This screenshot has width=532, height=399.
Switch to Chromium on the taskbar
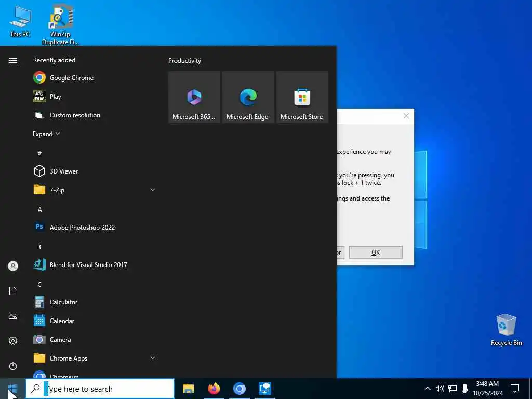[x=239, y=389]
